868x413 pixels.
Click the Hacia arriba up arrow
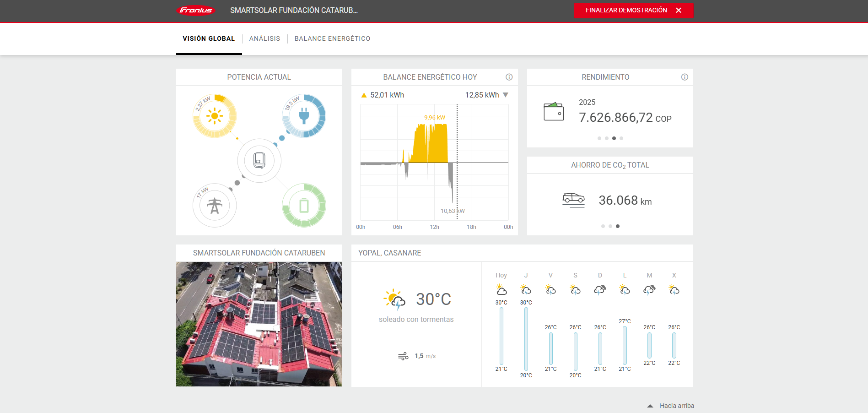650,406
